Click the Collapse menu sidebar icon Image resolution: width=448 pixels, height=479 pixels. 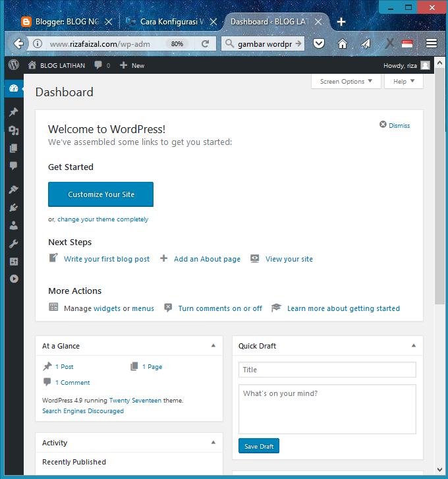pyautogui.click(x=14, y=279)
